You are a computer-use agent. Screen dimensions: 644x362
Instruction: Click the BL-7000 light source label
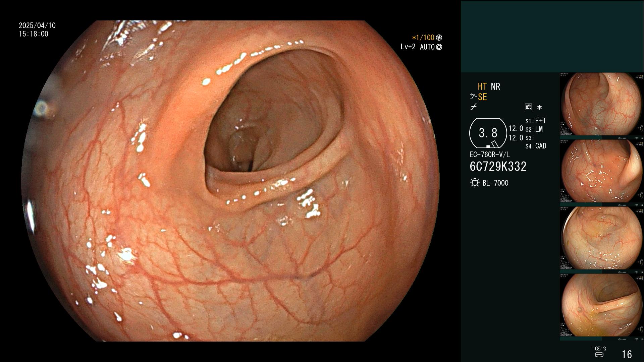click(x=495, y=183)
